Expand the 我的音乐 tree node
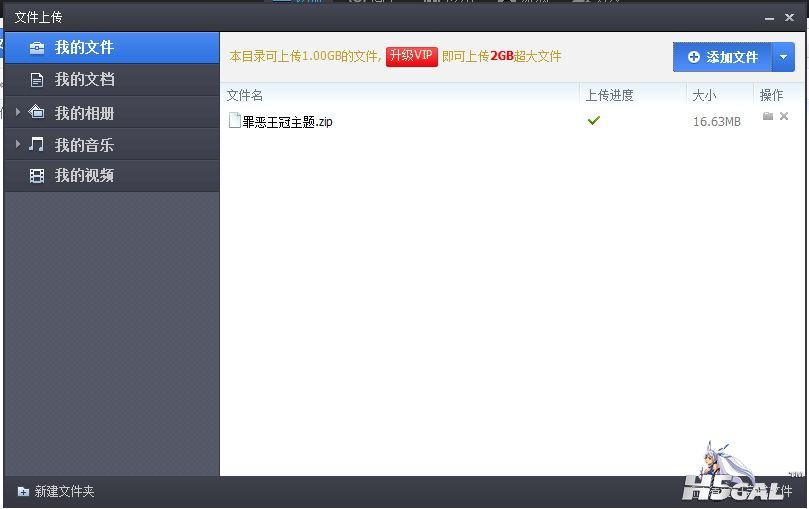 point(18,145)
